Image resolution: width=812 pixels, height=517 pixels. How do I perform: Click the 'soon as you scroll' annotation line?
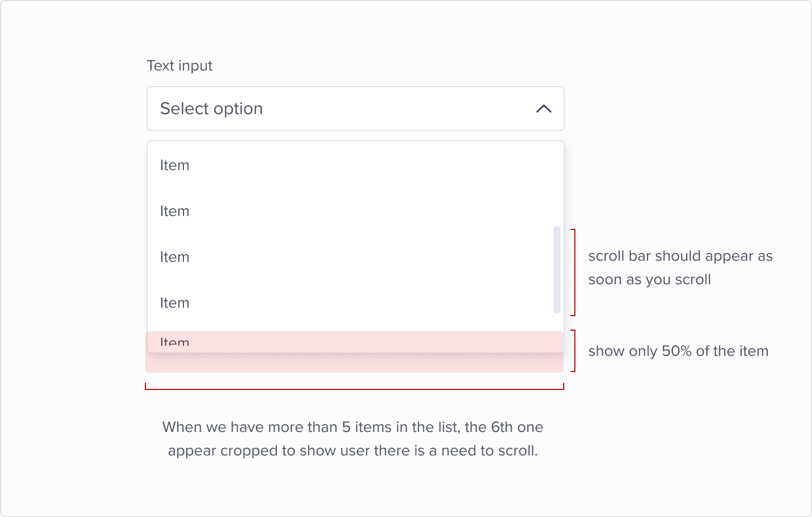649,280
